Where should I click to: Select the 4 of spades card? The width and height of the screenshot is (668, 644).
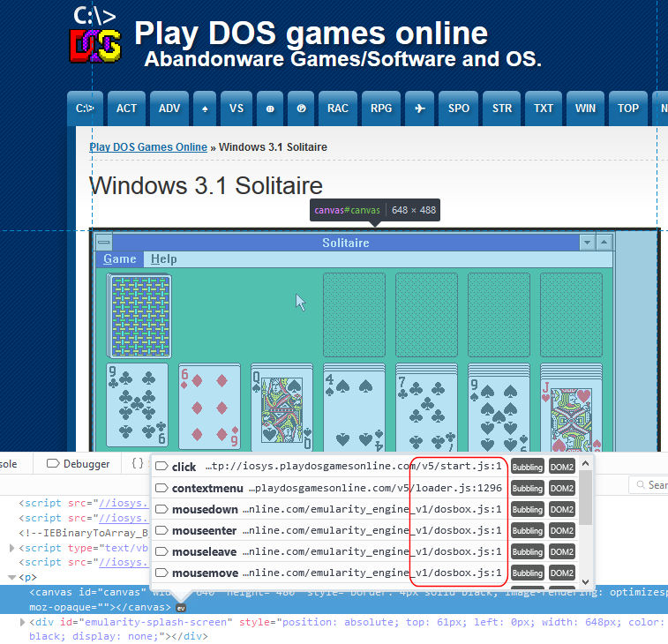355,411
